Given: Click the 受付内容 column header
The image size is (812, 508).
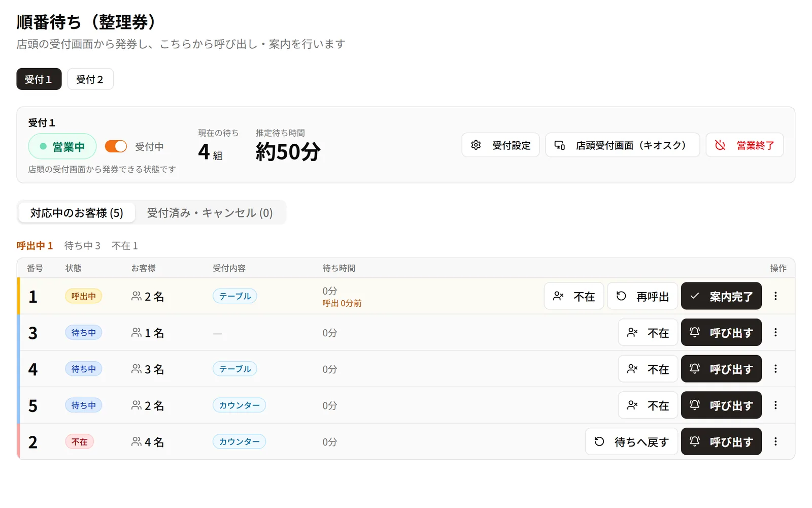Looking at the screenshot, I should pos(229,268).
